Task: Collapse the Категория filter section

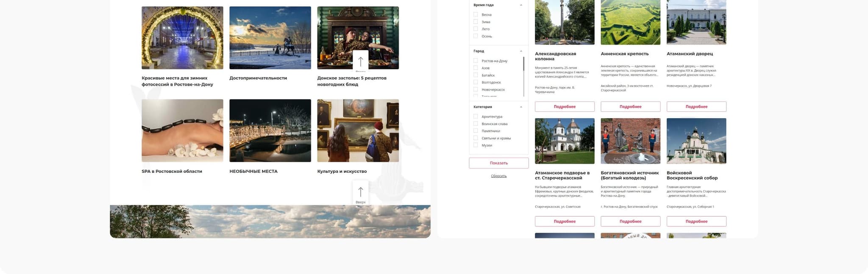Action: click(521, 107)
